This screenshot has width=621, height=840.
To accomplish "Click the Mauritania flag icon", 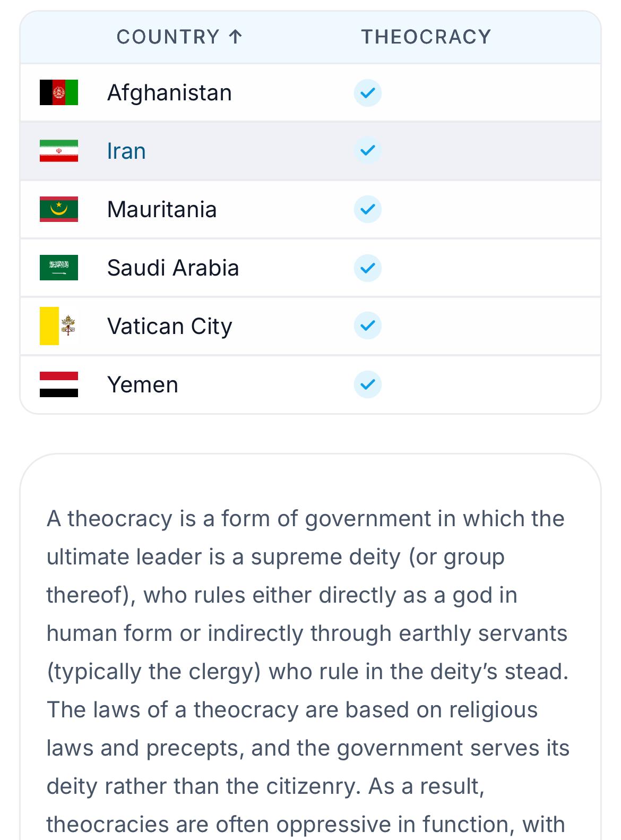I will tap(59, 209).
